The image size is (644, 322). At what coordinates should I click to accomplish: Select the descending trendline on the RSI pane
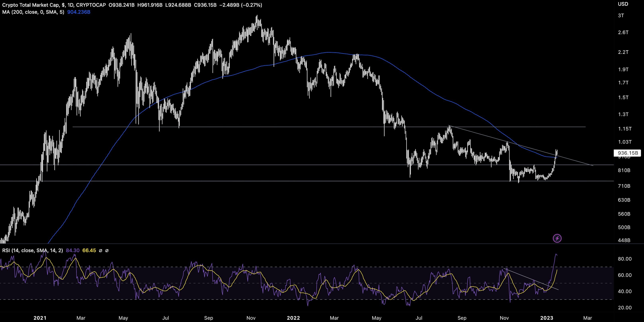pyautogui.click(x=531, y=279)
